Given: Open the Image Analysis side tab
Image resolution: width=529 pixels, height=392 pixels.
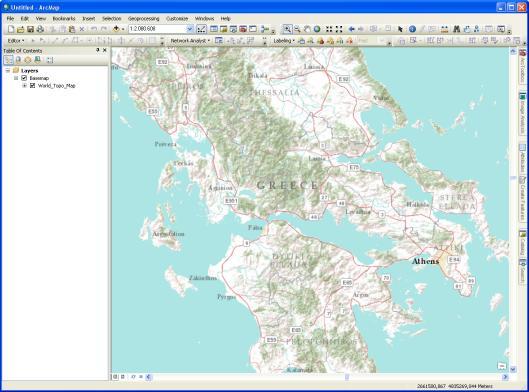Looking at the screenshot, I should pos(522,114).
